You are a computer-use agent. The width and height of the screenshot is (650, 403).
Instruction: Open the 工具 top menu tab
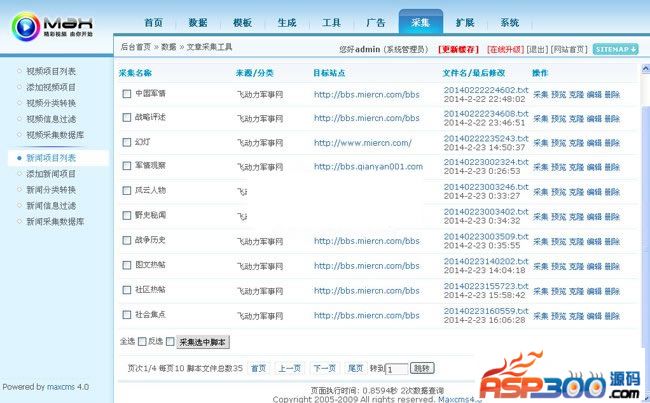(332, 22)
